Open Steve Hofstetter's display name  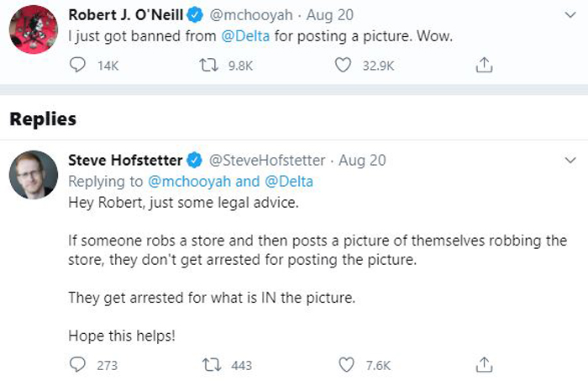(x=126, y=160)
